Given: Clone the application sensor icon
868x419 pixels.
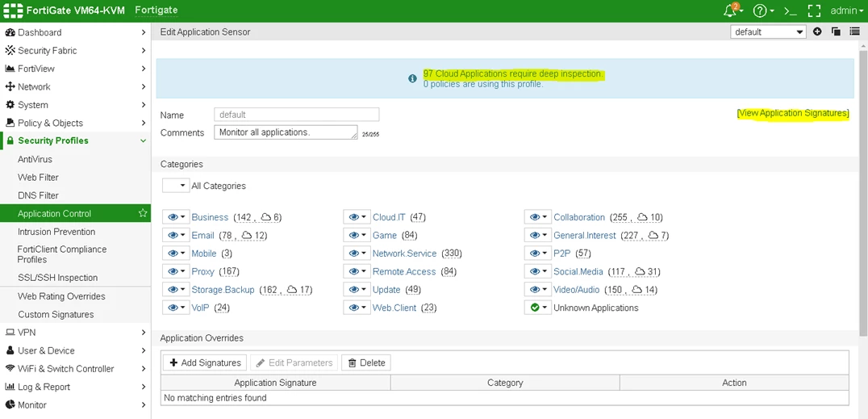Looking at the screenshot, I should (x=836, y=31).
